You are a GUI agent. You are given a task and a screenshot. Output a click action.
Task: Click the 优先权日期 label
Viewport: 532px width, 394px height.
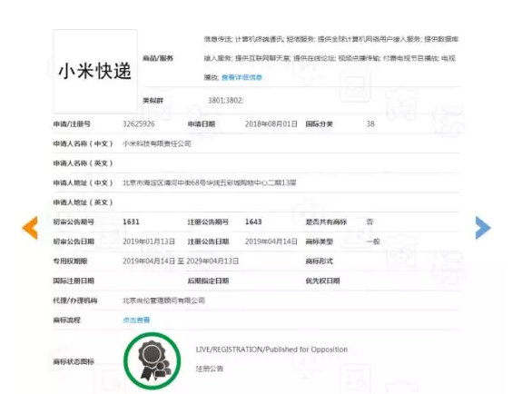point(322,281)
